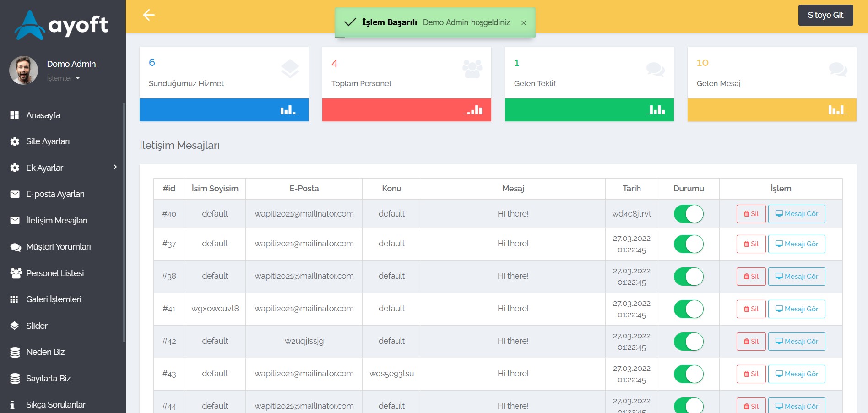Click the envelope icon next to E-posta Ayarları
The width and height of the screenshot is (868, 413).
pyautogui.click(x=15, y=194)
